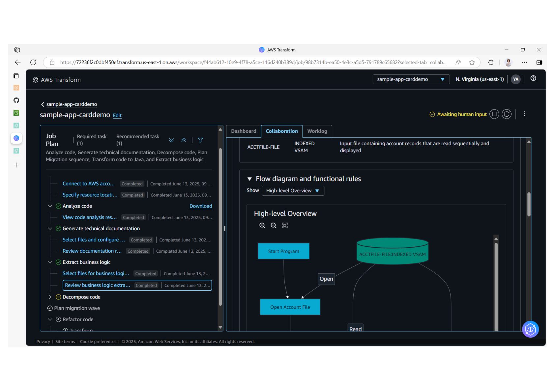Click the Awaiting human input status
The height and width of the screenshot is (392, 555).
coord(458,114)
